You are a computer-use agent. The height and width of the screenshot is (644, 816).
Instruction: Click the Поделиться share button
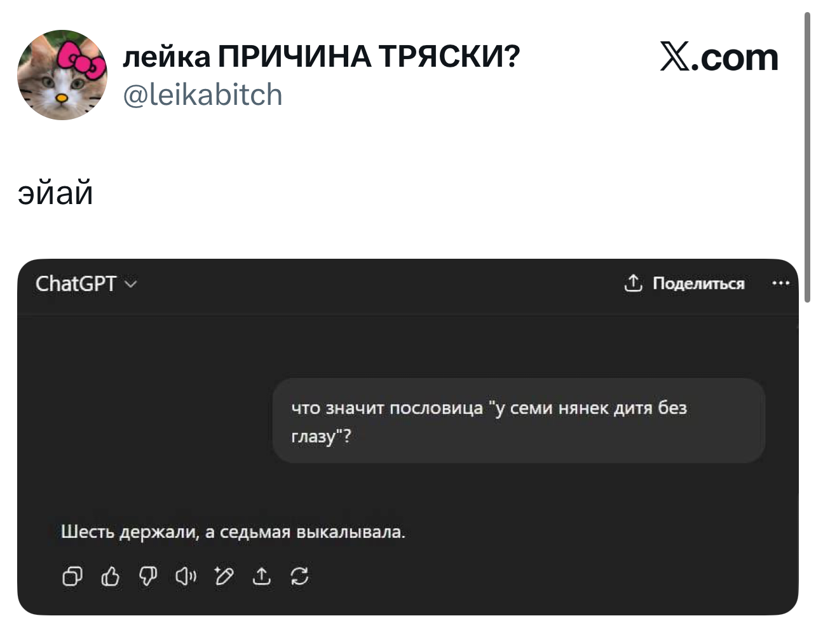coord(685,284)
